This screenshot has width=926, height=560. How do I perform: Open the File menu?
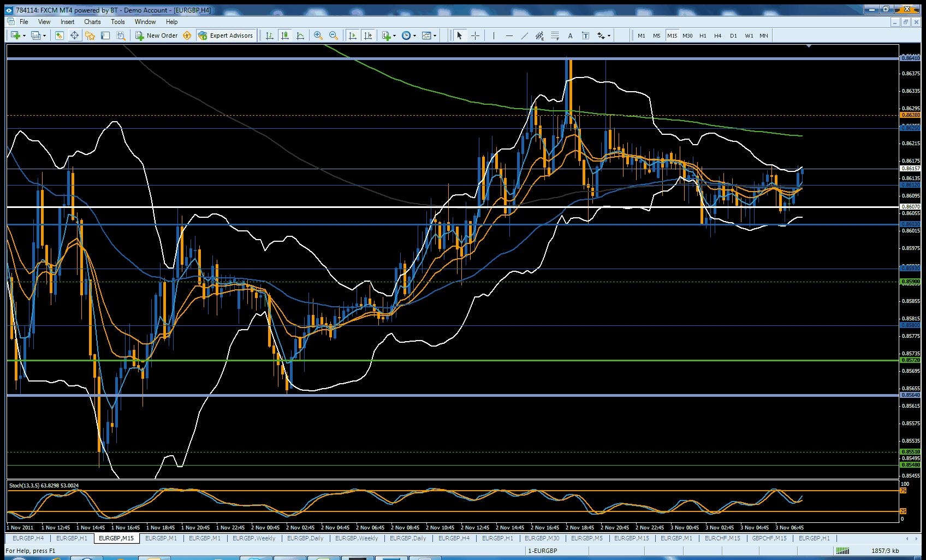click(24, 22)
